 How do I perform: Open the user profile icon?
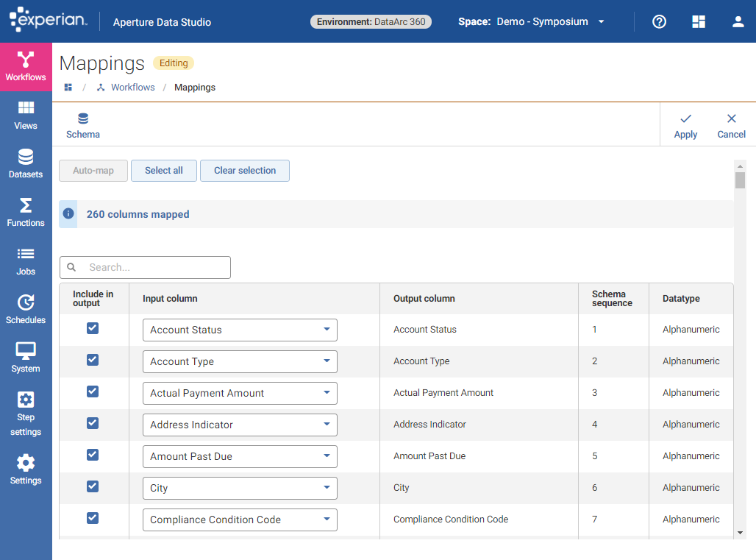738,21
